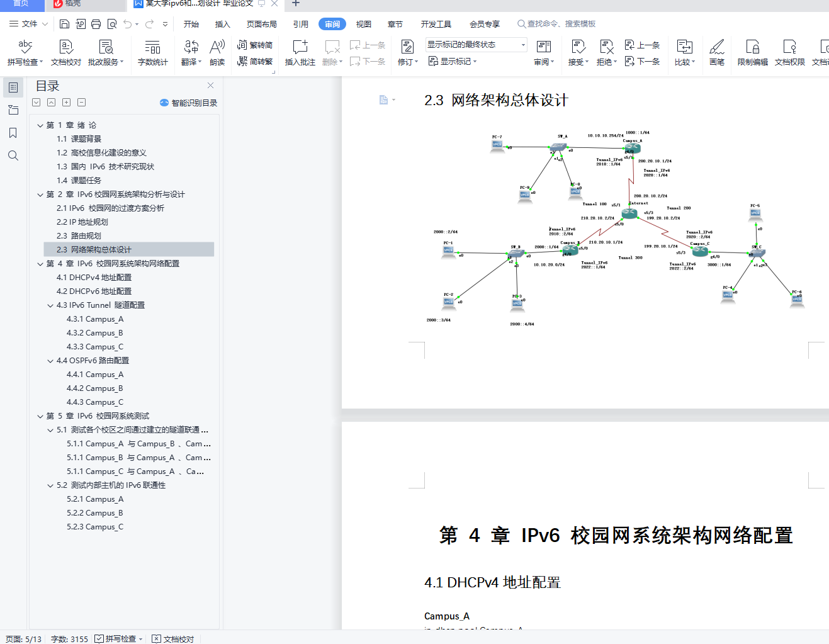
Task: Open the 文件 file menu
Action: pyautogui.click(x=28, y=24)
